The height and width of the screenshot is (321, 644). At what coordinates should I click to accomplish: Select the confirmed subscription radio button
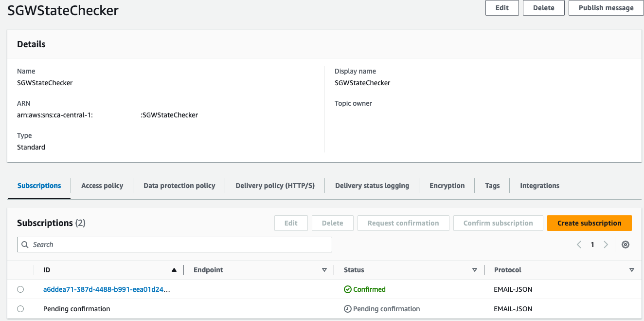[x=20, y=289]
